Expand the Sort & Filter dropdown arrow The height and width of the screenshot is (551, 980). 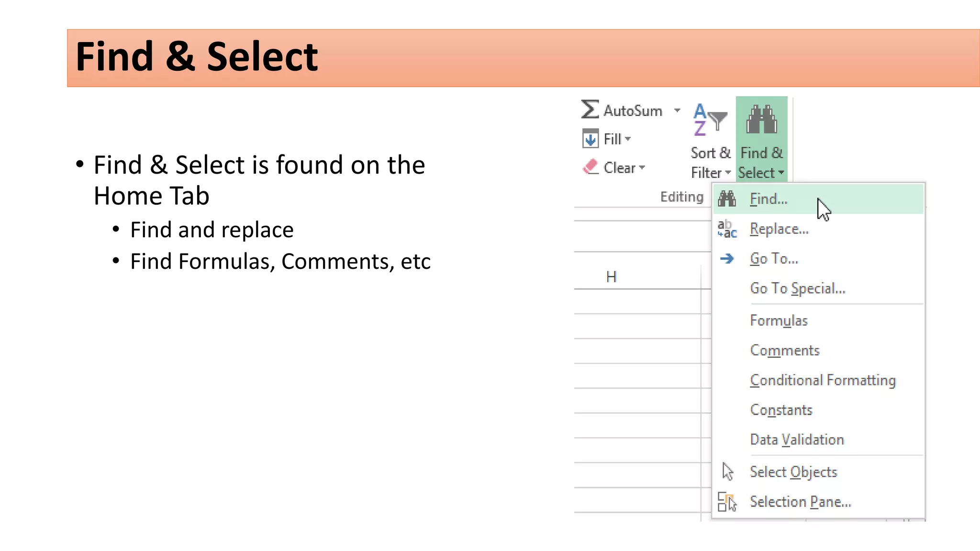pos(728,173)
